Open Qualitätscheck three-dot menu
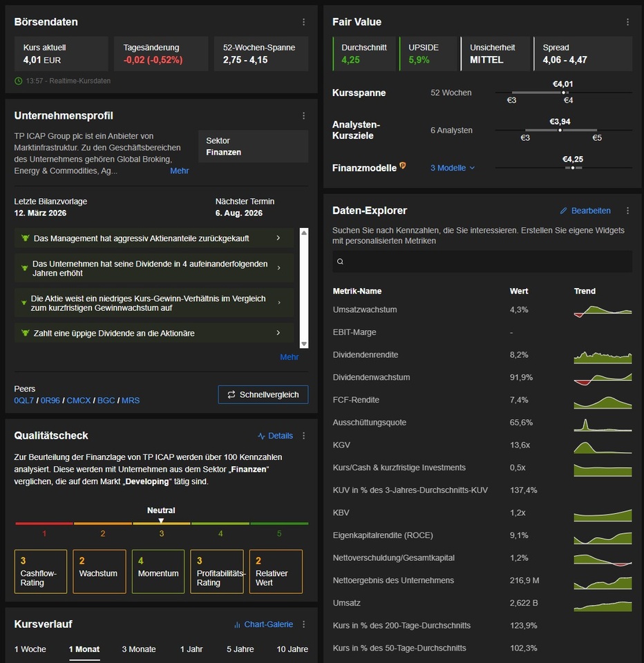Image resolution: width=644 pixels, height=663 pixels. coord(303,436)
